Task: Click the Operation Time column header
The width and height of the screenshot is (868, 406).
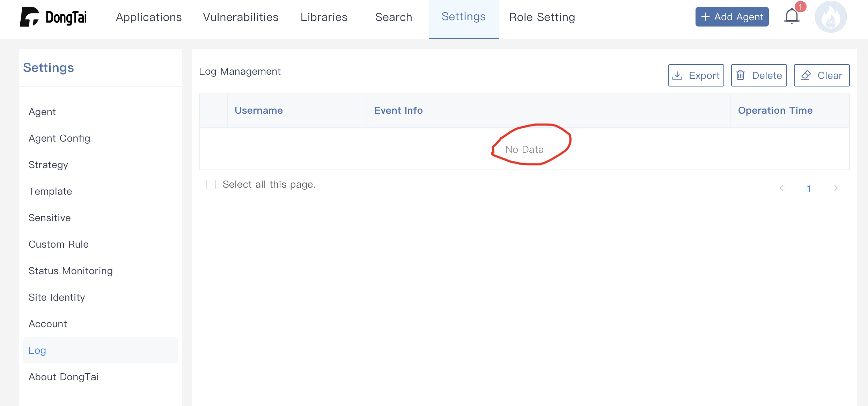Action: [x=775, y=110]
